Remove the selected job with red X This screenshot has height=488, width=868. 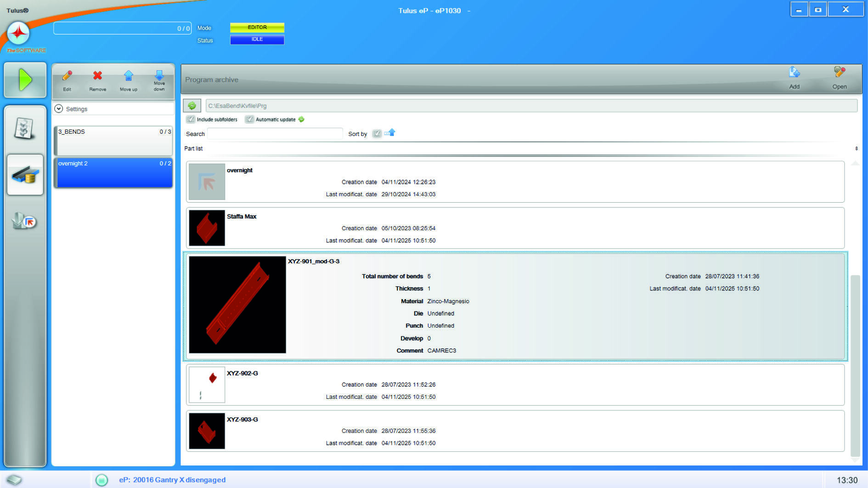97,77
